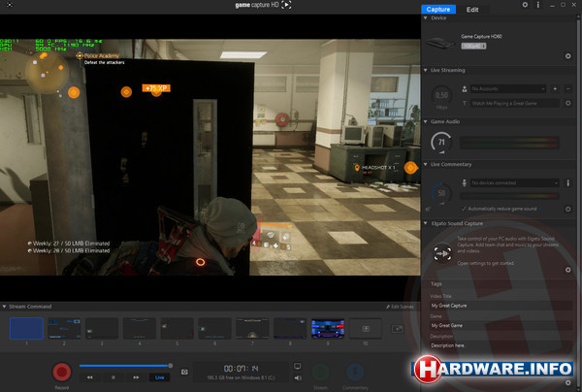Screen dimensions: 582x392
Task: Open Elgato Sound Capture settings gear
Action: (567, 270)
